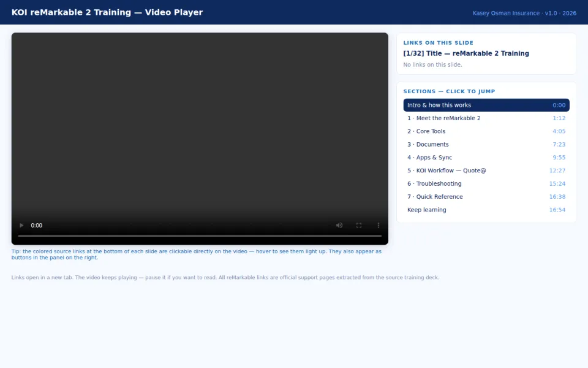588x368 pixels.
Task: Click the blue tip text below the video
Action: click(x=197, y=254)
